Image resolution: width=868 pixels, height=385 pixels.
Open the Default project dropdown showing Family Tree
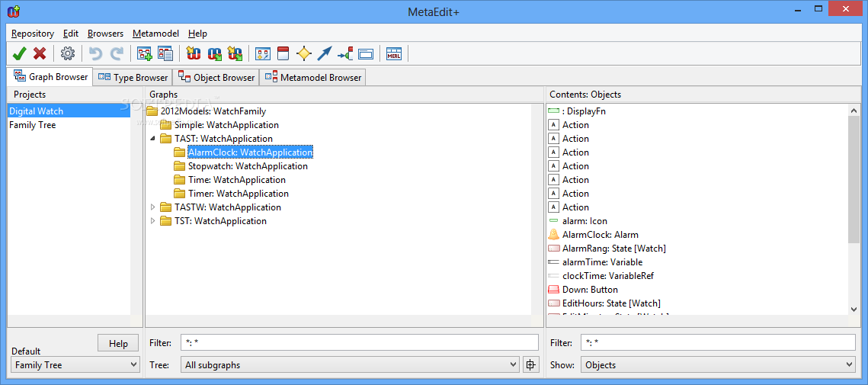pos(75,365)
